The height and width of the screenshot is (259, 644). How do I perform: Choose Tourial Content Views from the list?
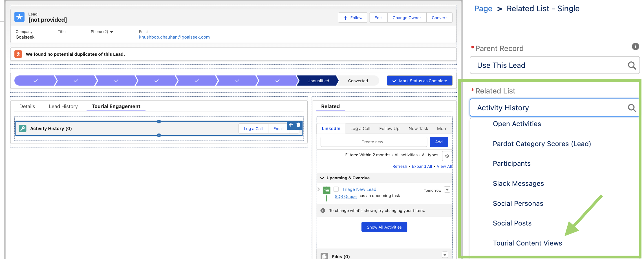click(x=527, y=243)
